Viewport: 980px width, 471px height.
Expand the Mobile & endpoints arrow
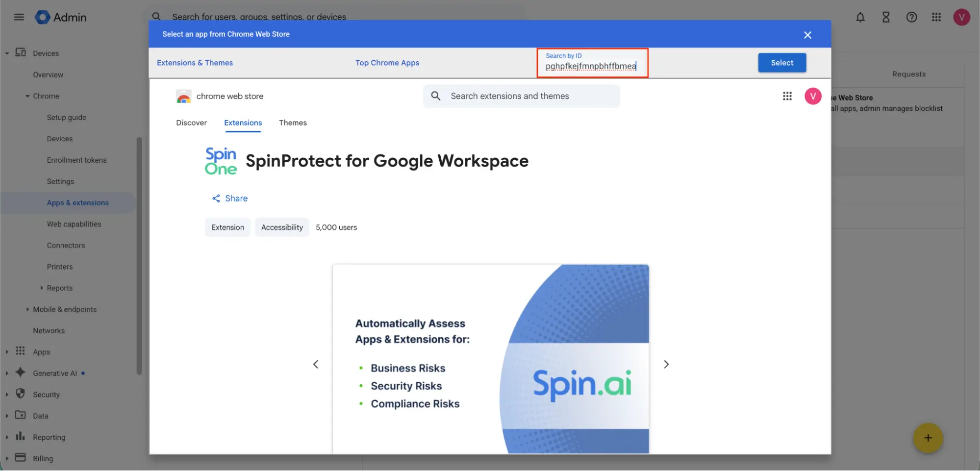[27, 309]
